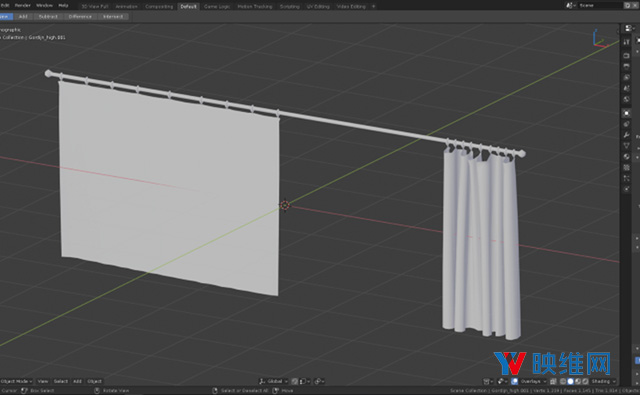Image resolution: width=640 pixels, height=395 pixels.
Task: Open the View Layer properties tab
Action: (x=627, y=77)
